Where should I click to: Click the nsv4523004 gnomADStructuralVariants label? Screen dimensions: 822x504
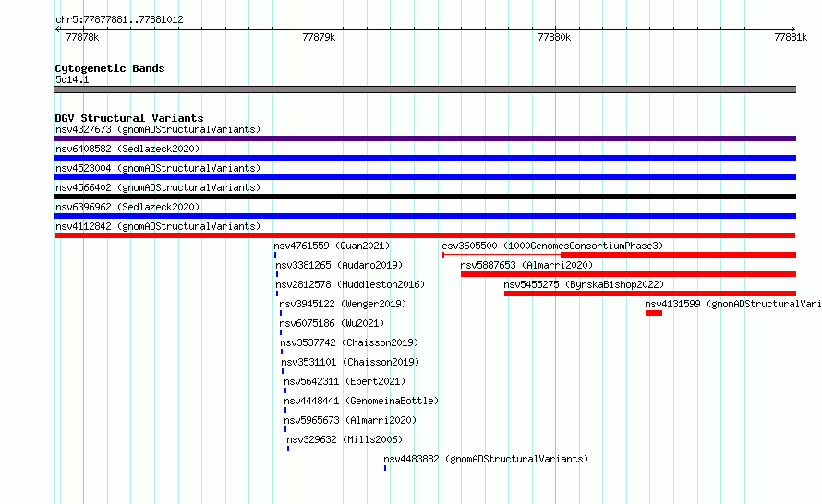click(158, 168)
